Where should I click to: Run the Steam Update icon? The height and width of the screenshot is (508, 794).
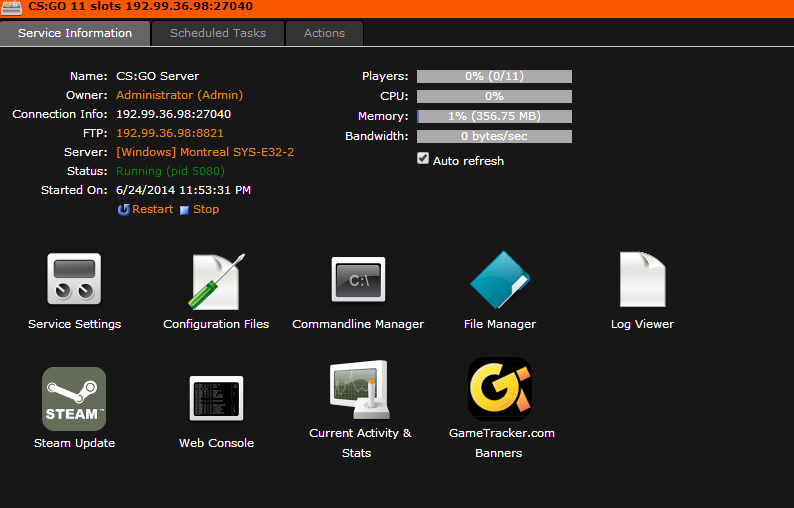tap(74, 399)
